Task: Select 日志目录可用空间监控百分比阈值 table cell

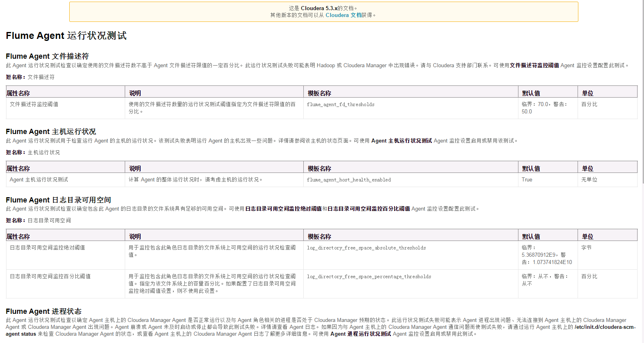Action: click(x=66, y=284)
